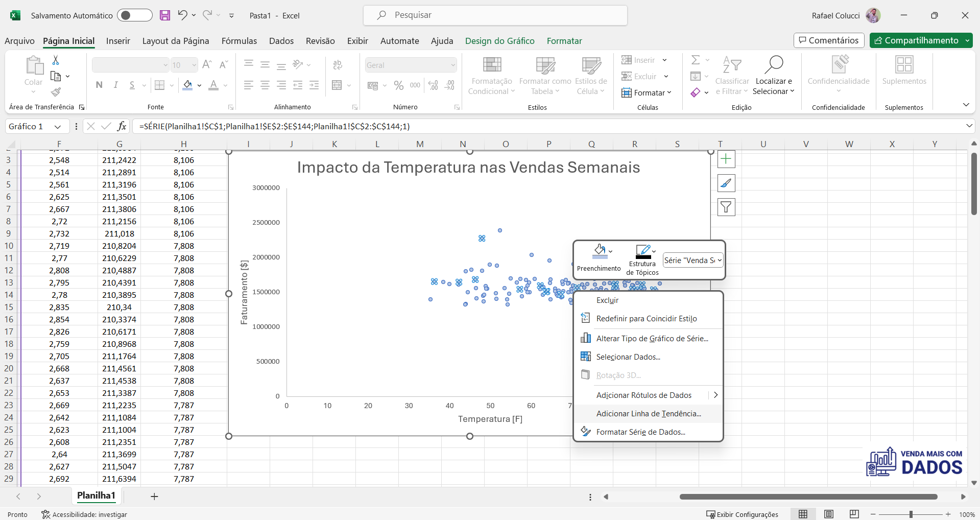Choose Adicionar Linha de Tendência from context menu
980x520 pixels.
point(649,413)
